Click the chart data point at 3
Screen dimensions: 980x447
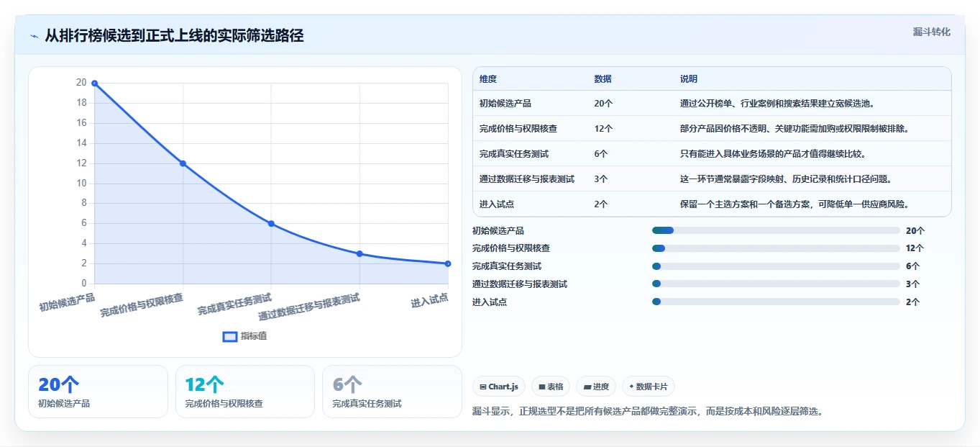click(x=360, y=253)
